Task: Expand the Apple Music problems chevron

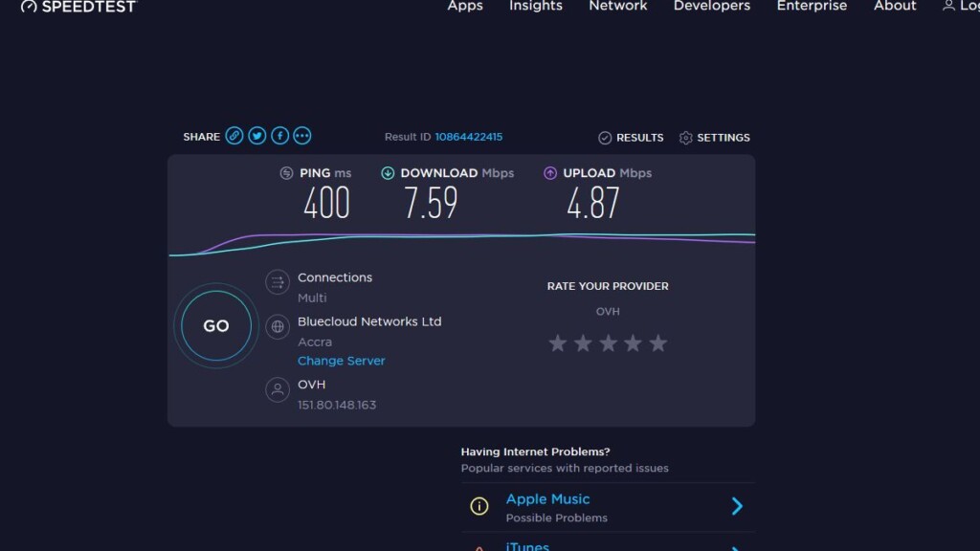Action: 737,506
